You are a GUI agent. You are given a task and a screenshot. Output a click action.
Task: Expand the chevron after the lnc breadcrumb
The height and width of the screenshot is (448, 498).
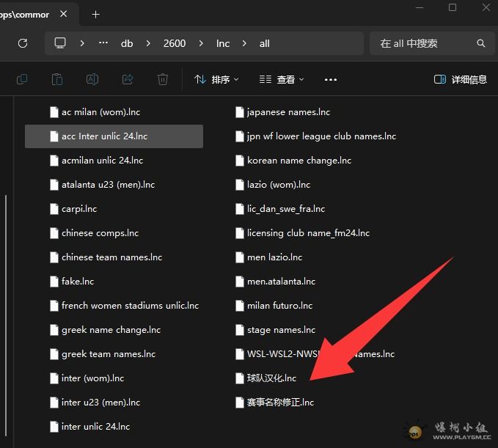(x=243, y=43)
